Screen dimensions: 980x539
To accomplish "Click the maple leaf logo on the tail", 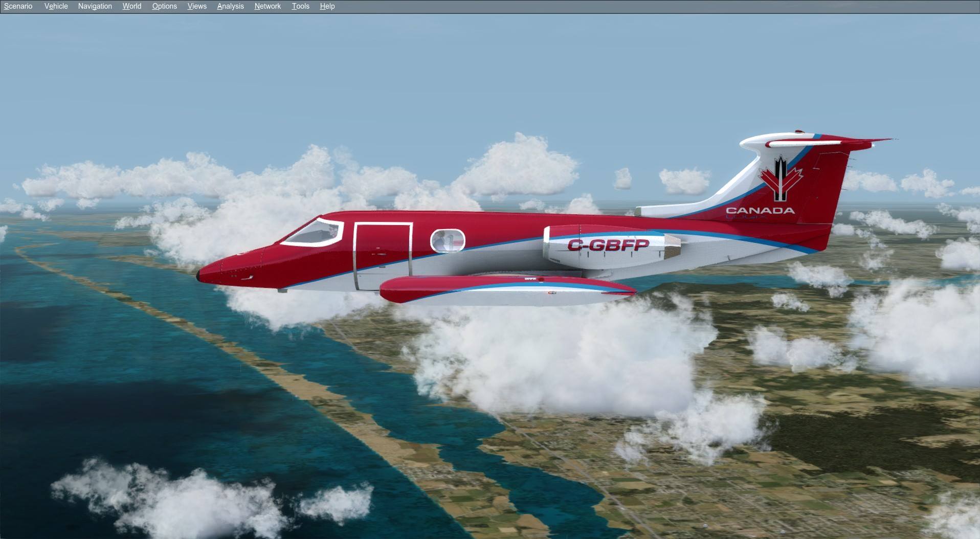I will (780, 179).
